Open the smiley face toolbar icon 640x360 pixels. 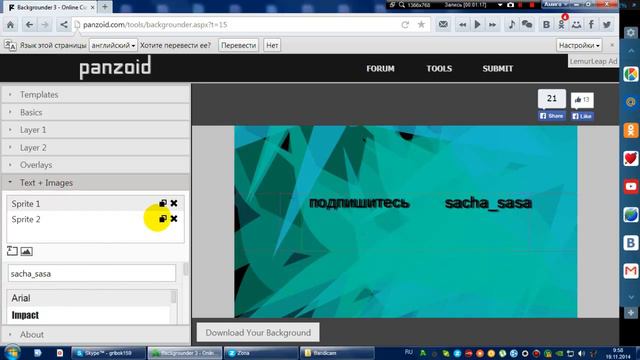click(576, 25)
